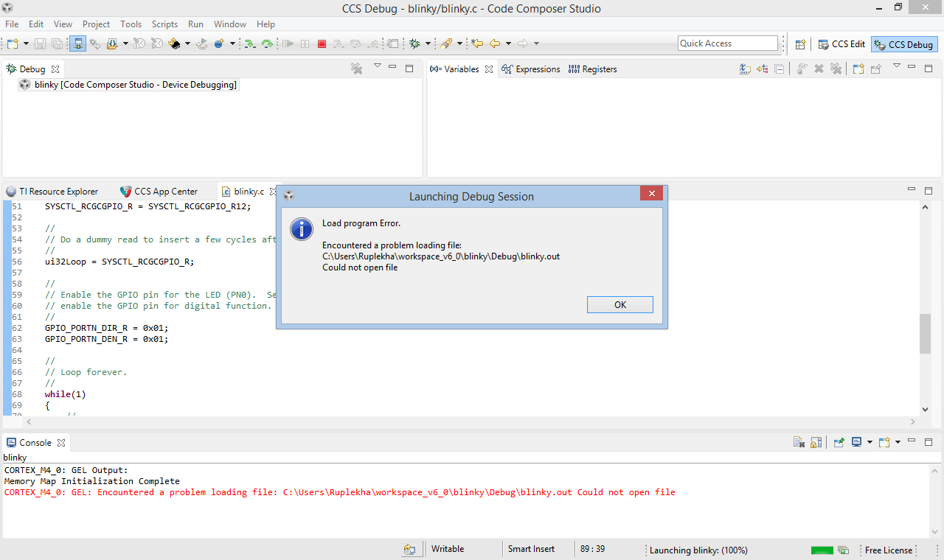Click the blue ball breakpoint toolbar icon

coord(219,44)
